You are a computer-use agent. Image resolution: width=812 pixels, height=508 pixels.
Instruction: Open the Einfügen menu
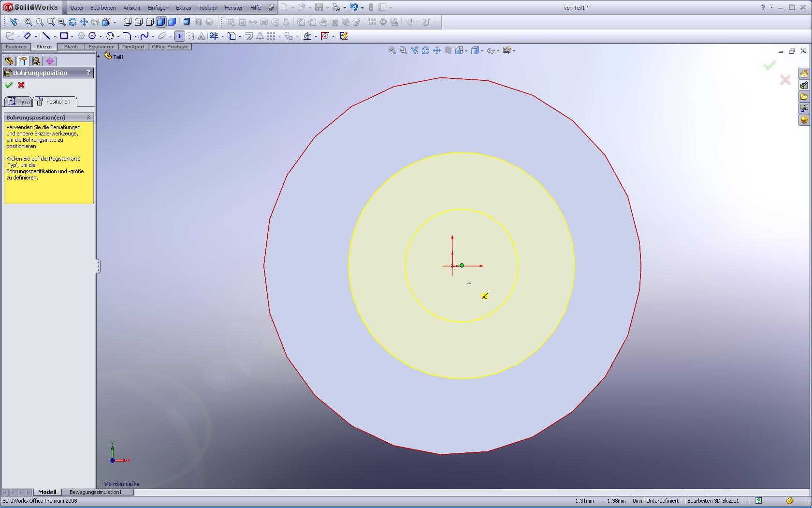click(x=158, y=8)
